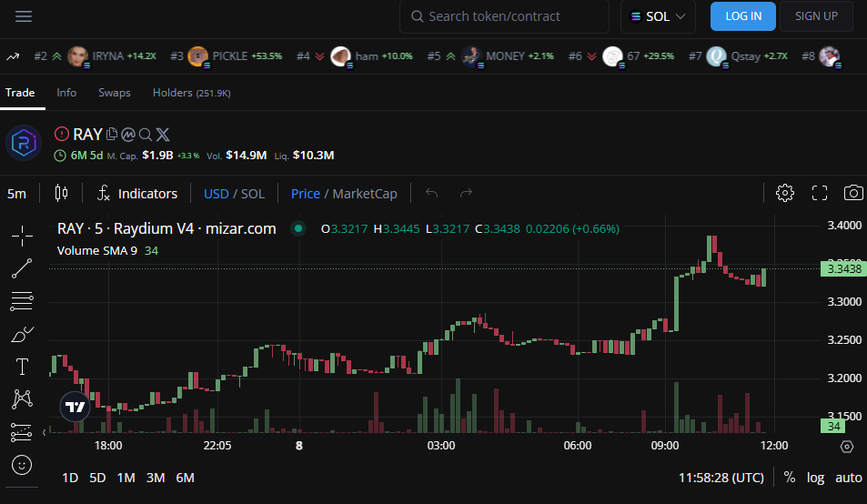Viewport: 867px width, 504px height.
Task: Copy the RAY contract address
Action: (x=112, y=135)
